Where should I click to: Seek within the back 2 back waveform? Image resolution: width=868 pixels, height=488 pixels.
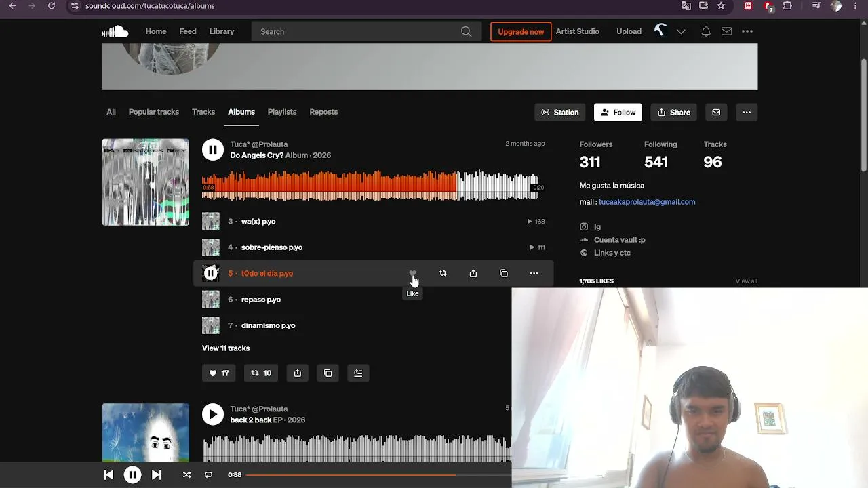pos(357,447)
